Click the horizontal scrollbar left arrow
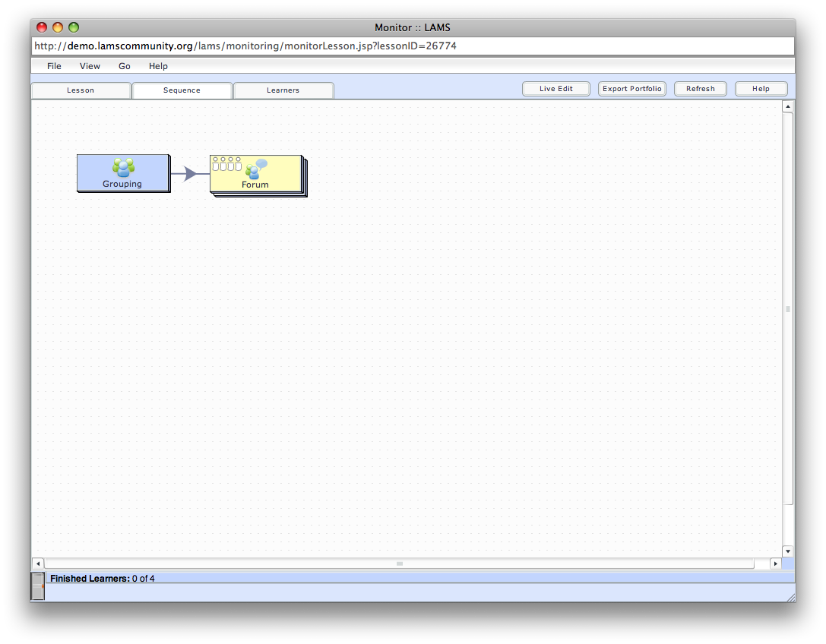 37,563
